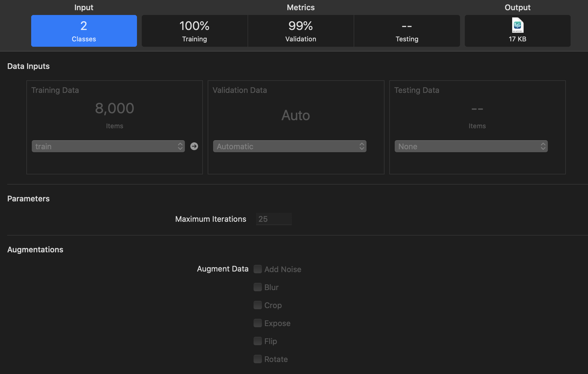
Task: Check the Crop augmentation option
Action: [258, 305]
